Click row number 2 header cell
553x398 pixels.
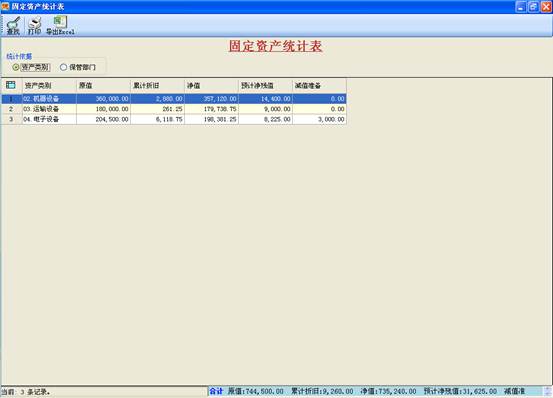coord(11,109)
